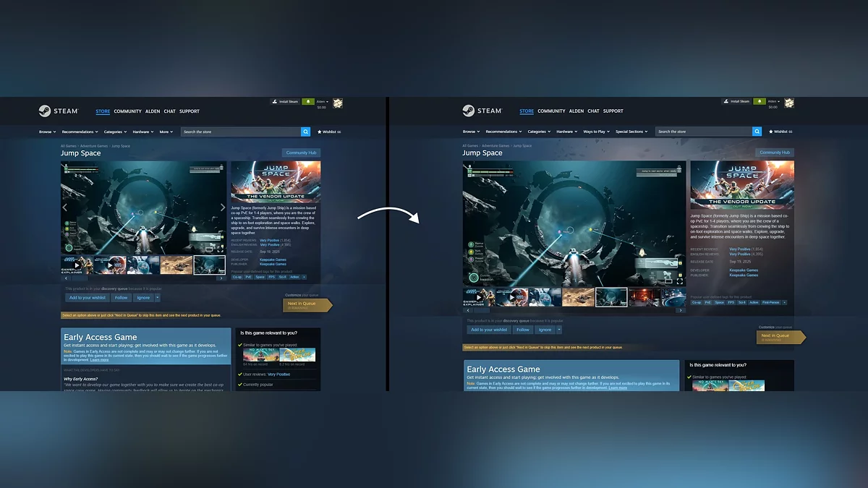Click Next in Queue in the left Steam page
868x488 pixels.
(307, 305)
